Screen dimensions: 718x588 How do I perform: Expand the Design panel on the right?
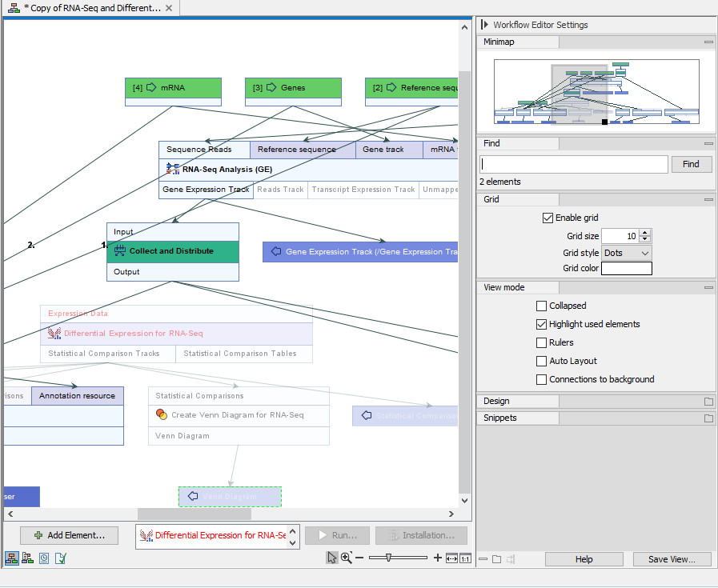pyautogui.click(x=518, y=401)
